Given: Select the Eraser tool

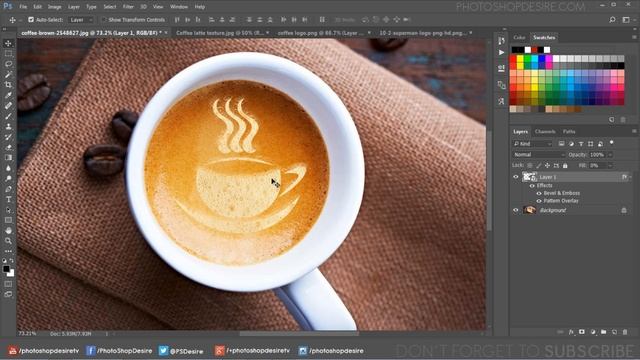Looking at the screenshot, I should [x=8, y=147].
